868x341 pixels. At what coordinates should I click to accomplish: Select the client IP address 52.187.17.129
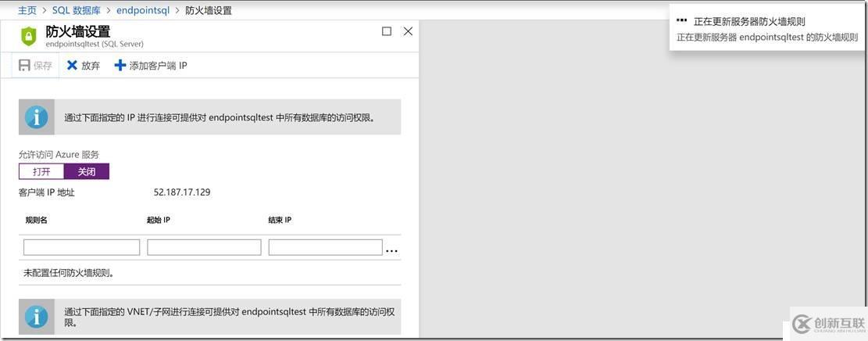coord(181,192)
